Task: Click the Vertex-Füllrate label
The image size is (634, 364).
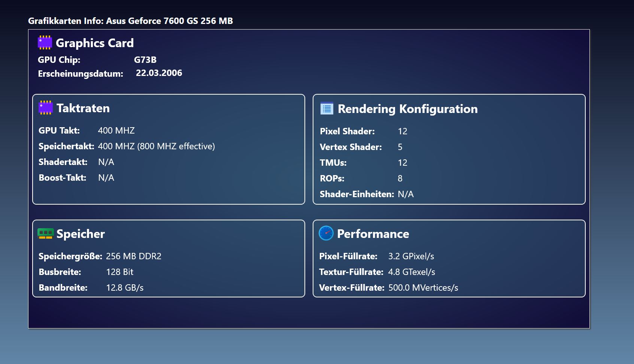Action: click(352, 288)
